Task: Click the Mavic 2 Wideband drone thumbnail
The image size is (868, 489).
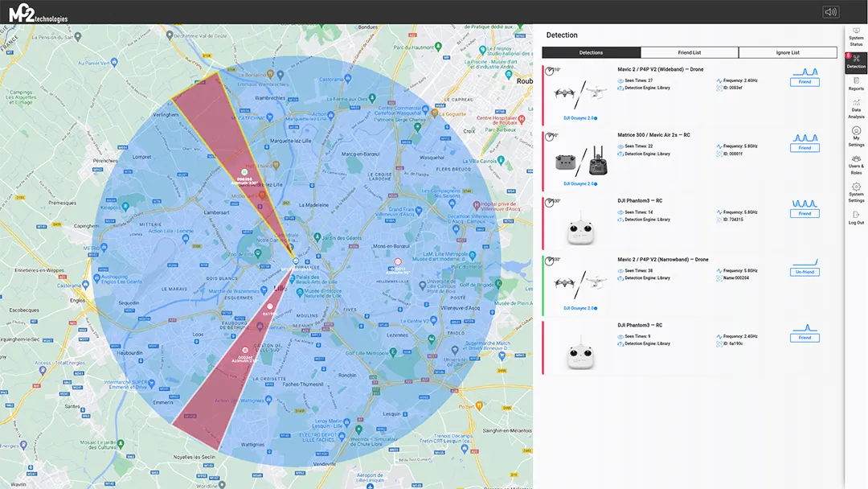Action: coord(579,93)
